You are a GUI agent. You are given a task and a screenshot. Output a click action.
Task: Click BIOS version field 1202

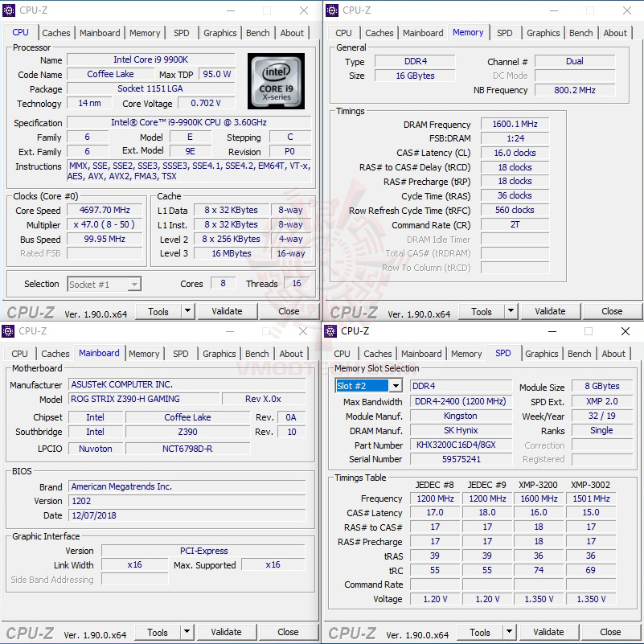point(187,501)
